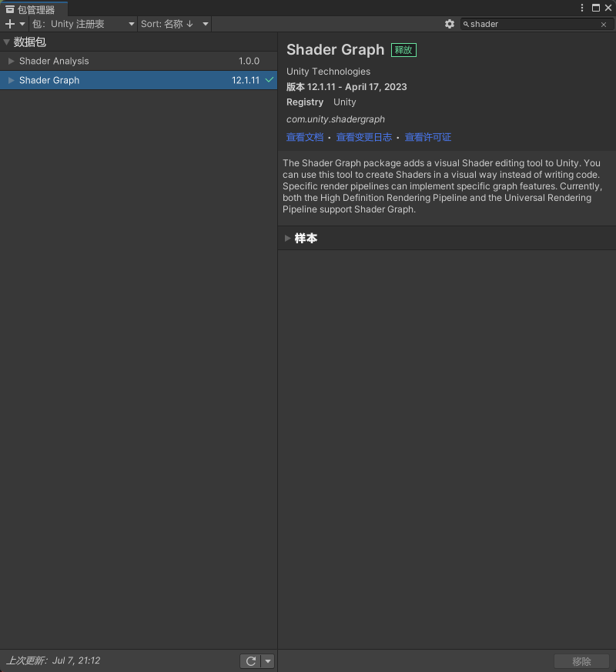The height and width of the screenshot is (672, 616).
Task: Click the dropdown arrow beside the + icon
Action: 20,24
